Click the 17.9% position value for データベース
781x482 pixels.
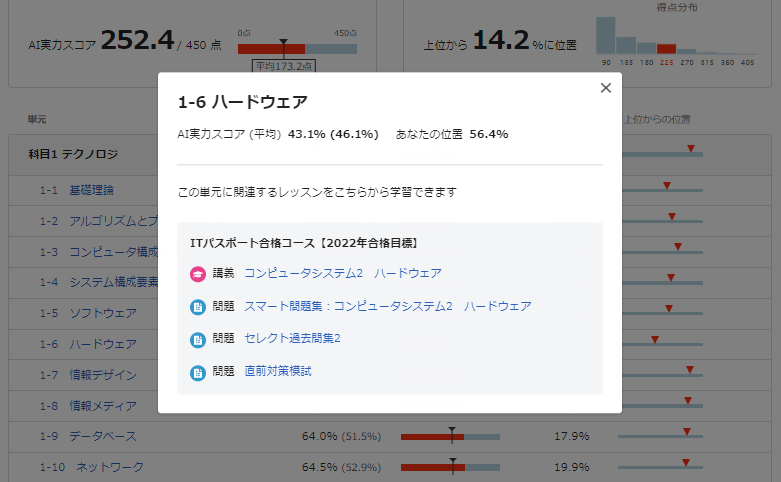click(x=572, y=436)
